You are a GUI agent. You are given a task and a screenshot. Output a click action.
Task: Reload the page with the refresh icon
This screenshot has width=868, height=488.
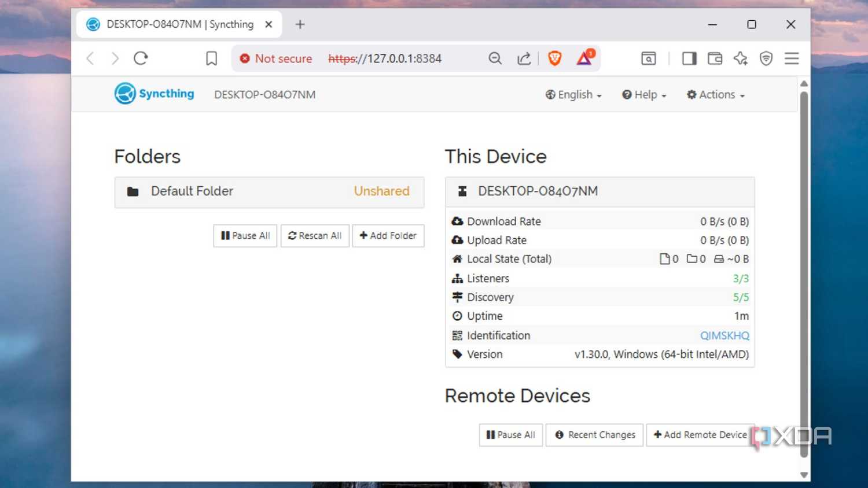(x=141, y=58)
